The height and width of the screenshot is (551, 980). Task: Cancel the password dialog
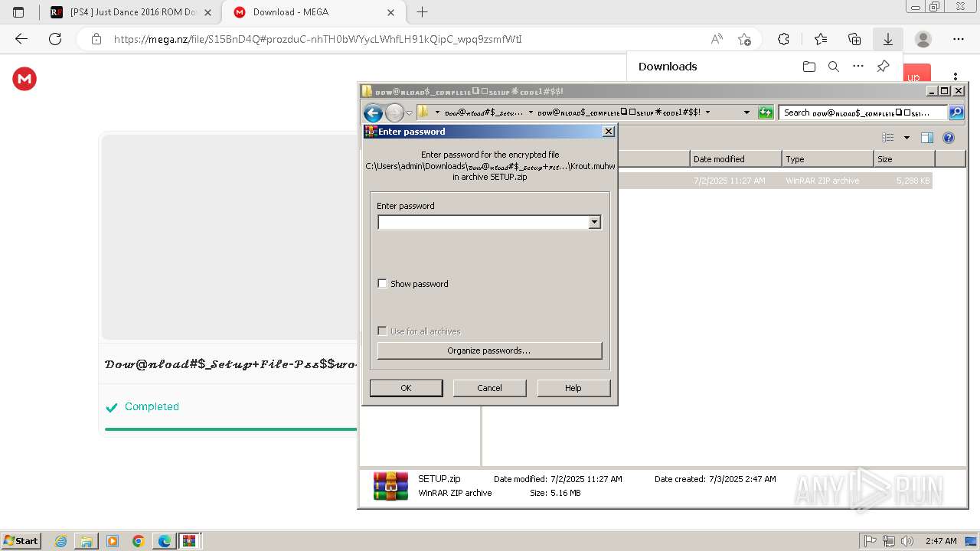click(x=489, y=388)
